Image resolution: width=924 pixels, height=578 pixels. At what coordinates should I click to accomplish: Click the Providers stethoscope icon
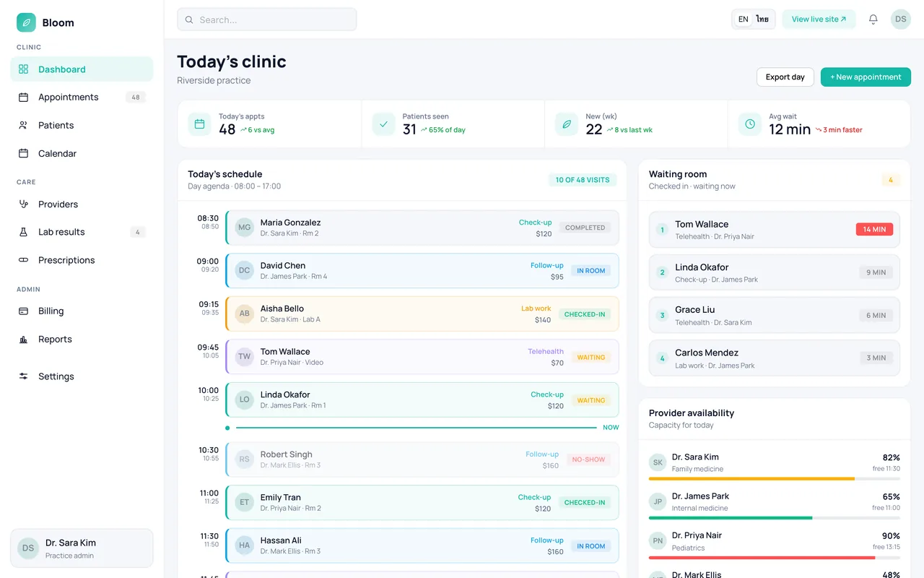pyautogui.click(x=23, y=204)
